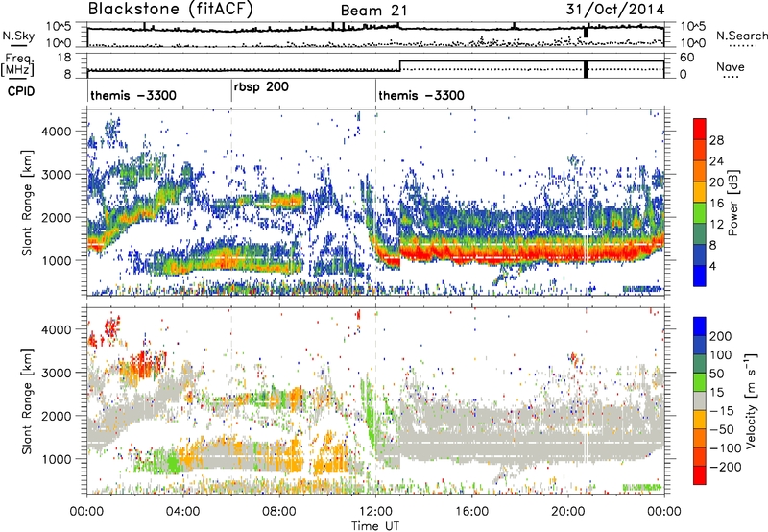Screen dimensions: 768x532
Task: Click the "28" Power colorbar tick label
Action: point(716,140)
